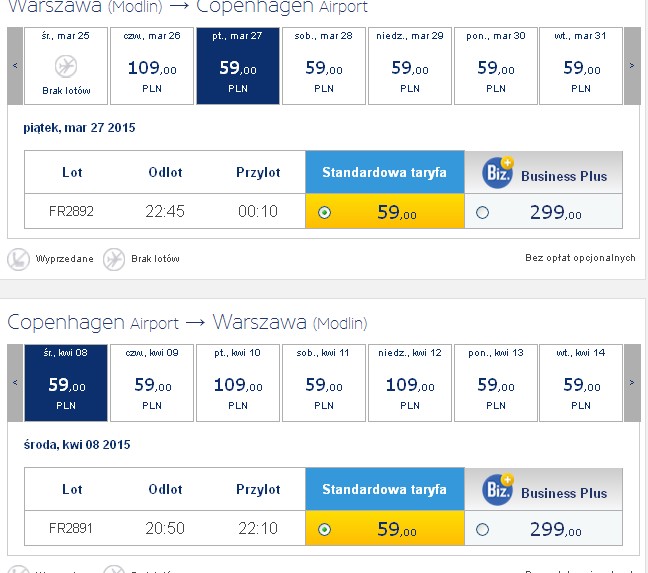
Task: Click the Brak lotów legend plane icon
Action: point(114,259)
